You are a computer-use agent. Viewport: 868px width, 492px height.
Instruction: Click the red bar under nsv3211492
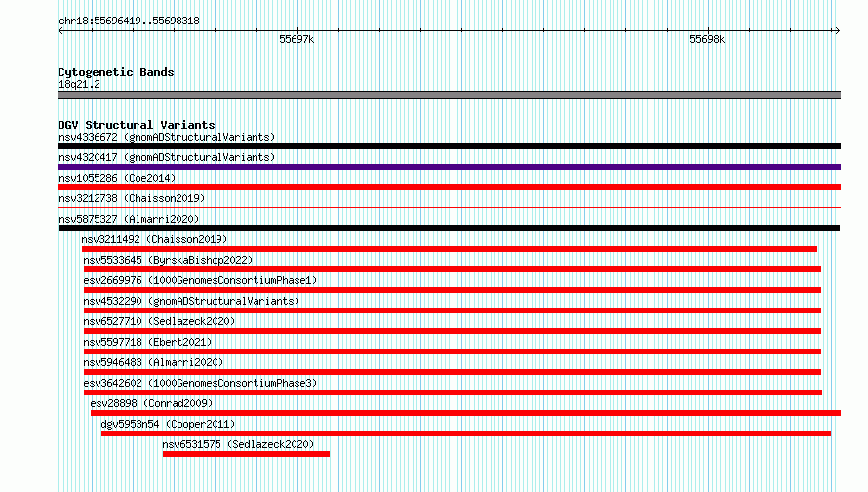[450, 249]
